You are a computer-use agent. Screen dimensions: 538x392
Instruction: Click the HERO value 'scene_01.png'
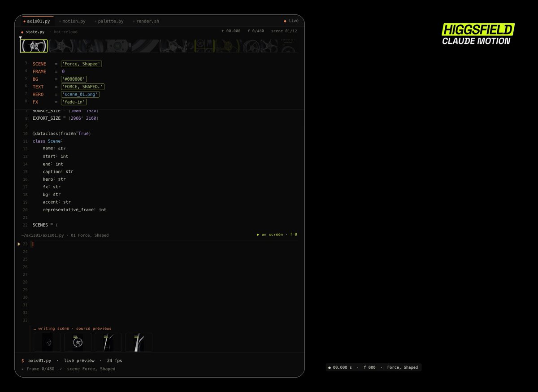pyautogui.click(x=80, y=94)
